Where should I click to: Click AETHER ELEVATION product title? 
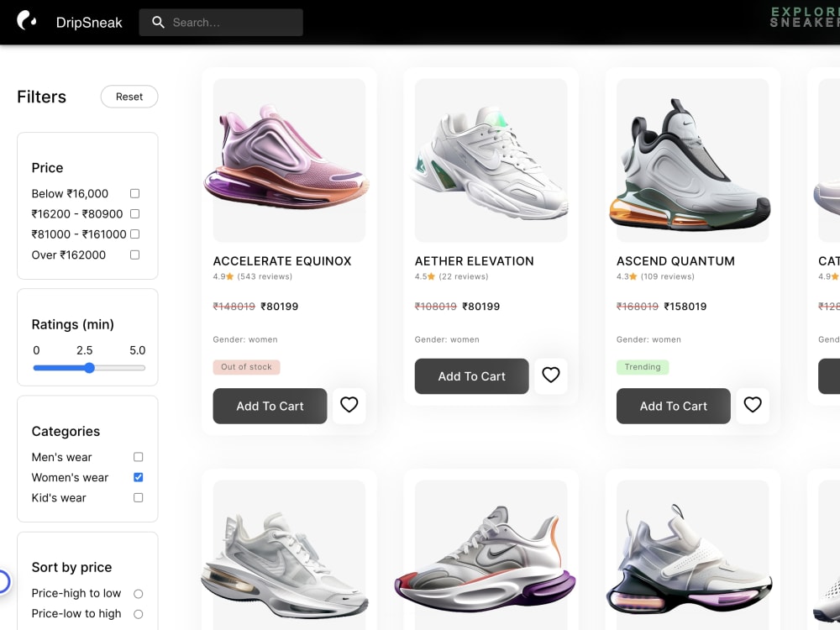(474, 261)
